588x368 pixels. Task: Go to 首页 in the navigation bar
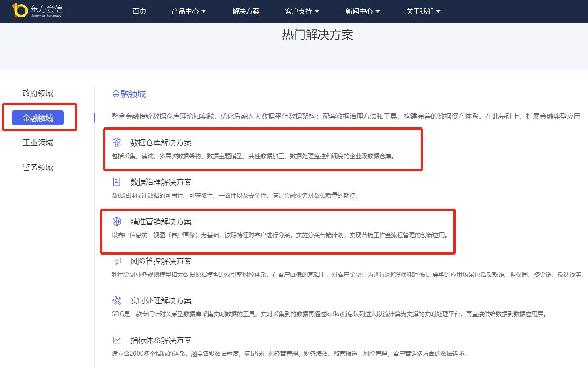click(x=139, y=12)
